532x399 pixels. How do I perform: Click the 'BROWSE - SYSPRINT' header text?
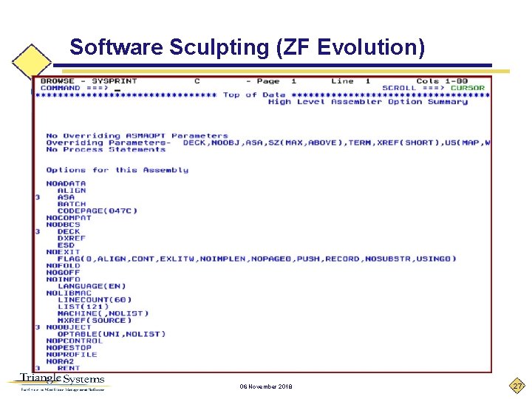pos(89,81)
